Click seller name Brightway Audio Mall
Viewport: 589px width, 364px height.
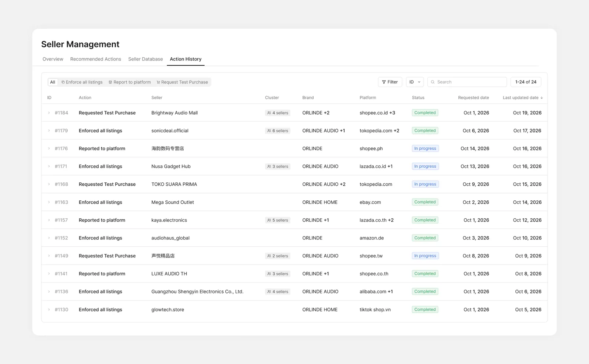pos(174,113)
